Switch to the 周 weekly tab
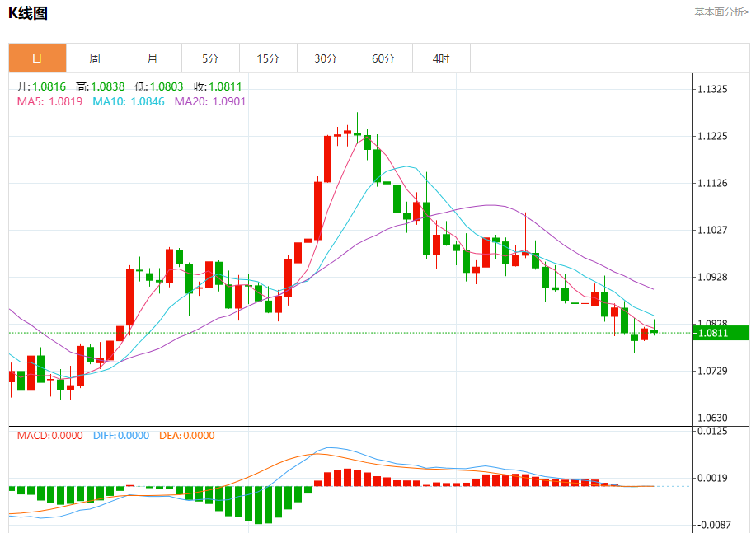This screenshot has width=756, height=533. [x=95, y=58]
